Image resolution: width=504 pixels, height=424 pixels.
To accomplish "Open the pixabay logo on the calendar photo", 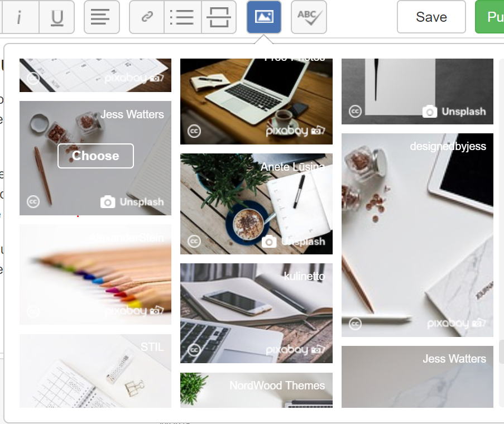I will 135,78.
